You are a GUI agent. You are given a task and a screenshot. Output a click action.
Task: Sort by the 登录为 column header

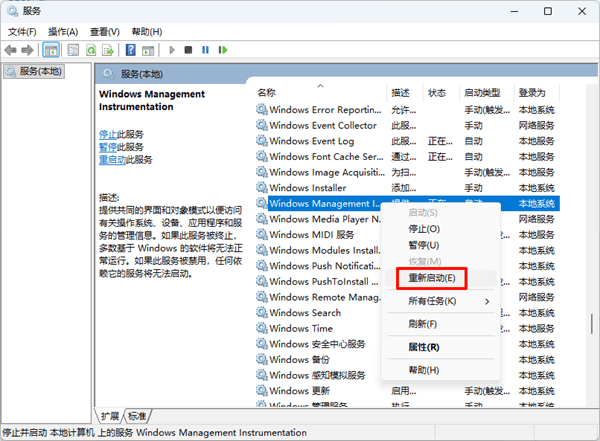(536, 93)
